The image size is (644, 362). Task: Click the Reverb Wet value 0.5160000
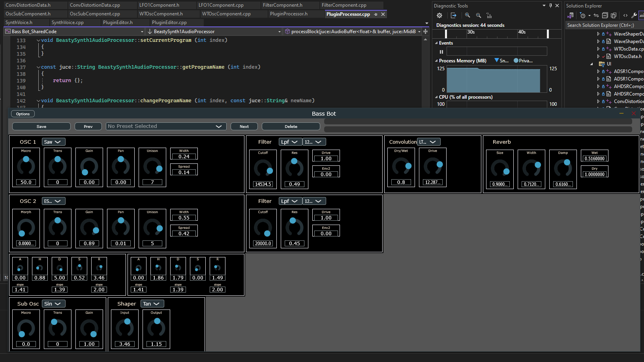(595, 159)
